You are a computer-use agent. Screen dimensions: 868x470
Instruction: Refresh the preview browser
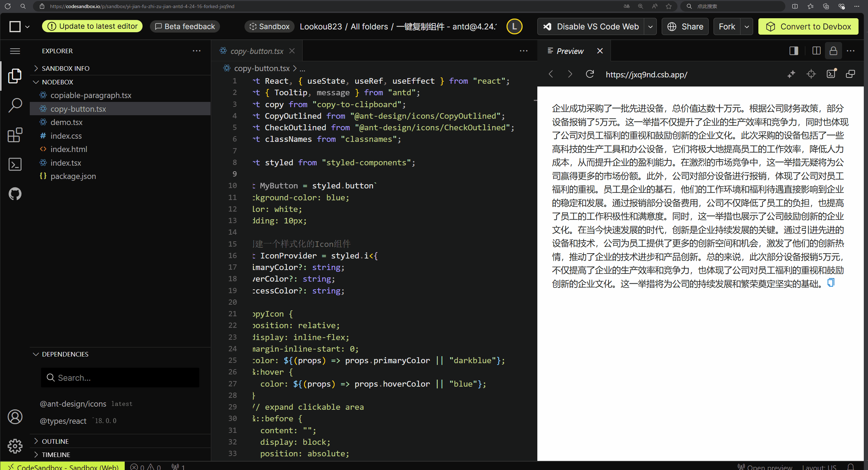pyautogui.click(x=590, y=74)
